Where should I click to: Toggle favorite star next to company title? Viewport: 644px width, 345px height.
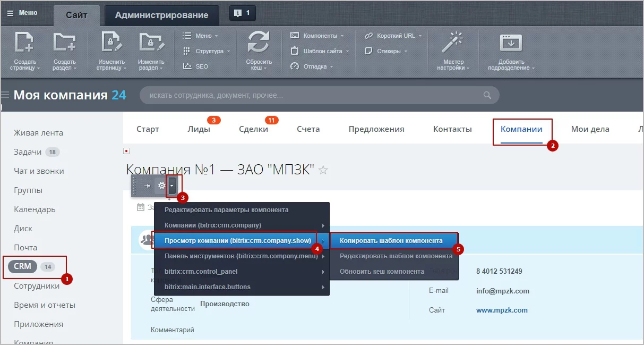point(323,170)
